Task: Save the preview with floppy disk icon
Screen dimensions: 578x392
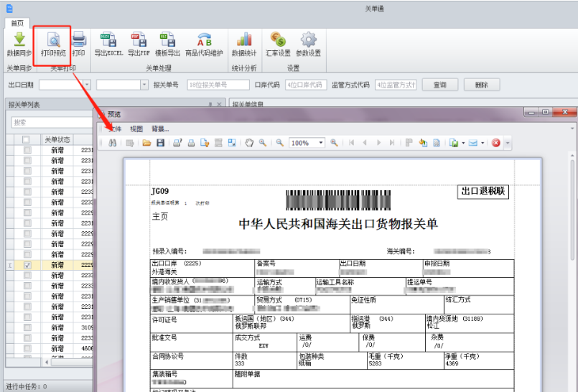Action: pyautogui.click(x=160, y=143)
